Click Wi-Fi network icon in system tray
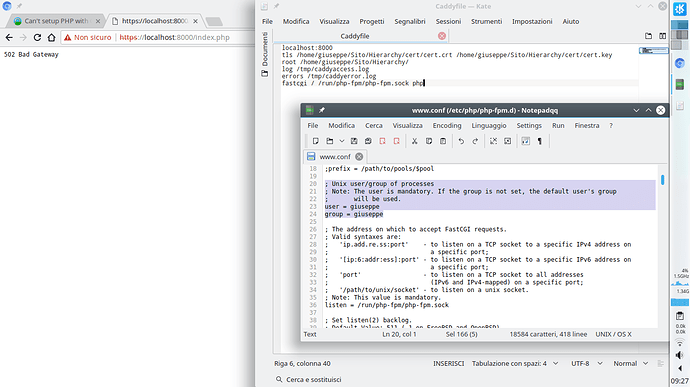Image resolution: width=690 pixels, height=387 pixels. tap(680, 343)
